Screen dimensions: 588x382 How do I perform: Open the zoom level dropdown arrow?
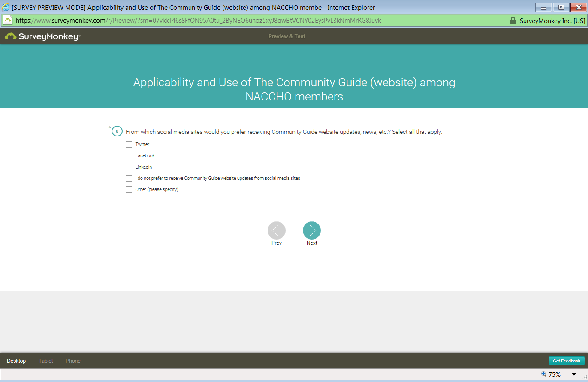tap(574, 375)
